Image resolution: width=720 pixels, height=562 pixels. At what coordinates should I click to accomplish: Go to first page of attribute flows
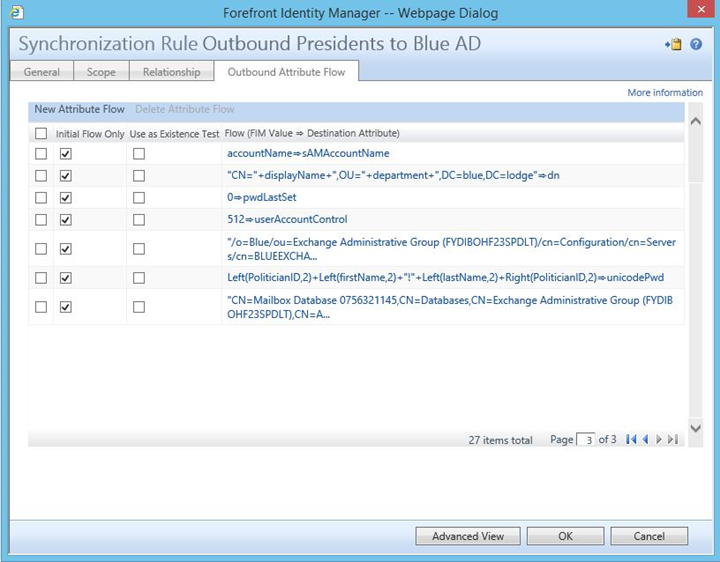point(631,439)
